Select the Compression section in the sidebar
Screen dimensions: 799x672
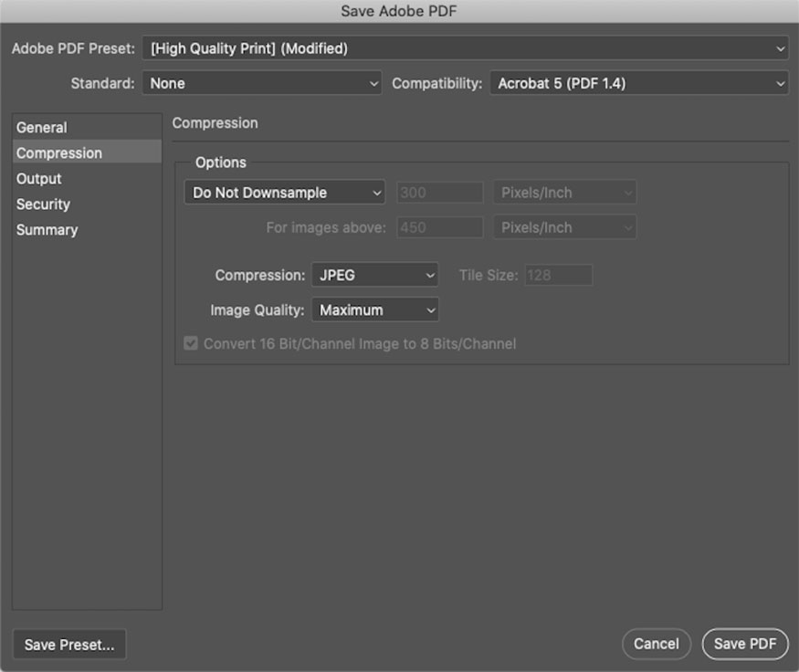(x=87, y=152)
